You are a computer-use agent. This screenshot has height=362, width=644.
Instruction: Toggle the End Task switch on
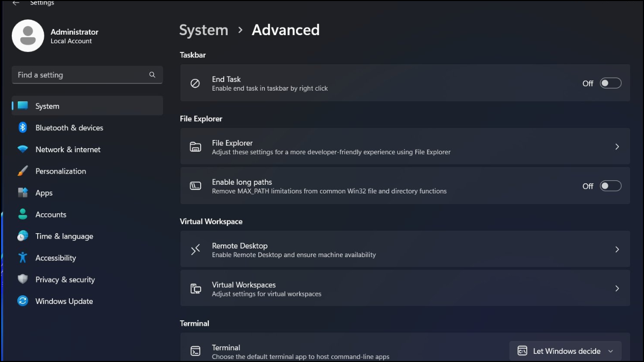tap(610, 83)
